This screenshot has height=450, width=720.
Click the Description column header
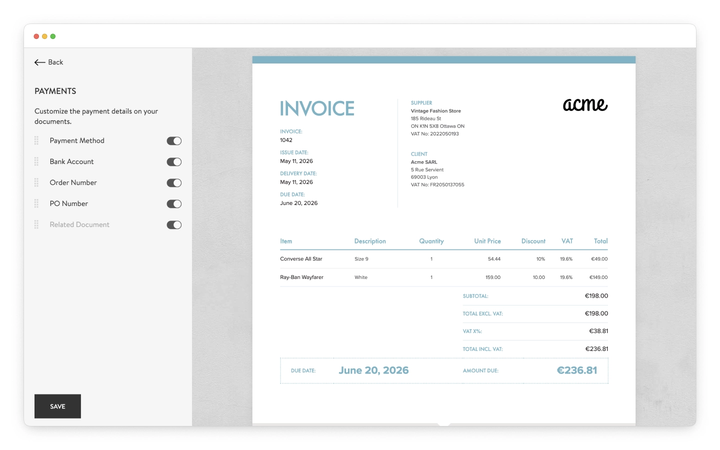pos(370,241)
